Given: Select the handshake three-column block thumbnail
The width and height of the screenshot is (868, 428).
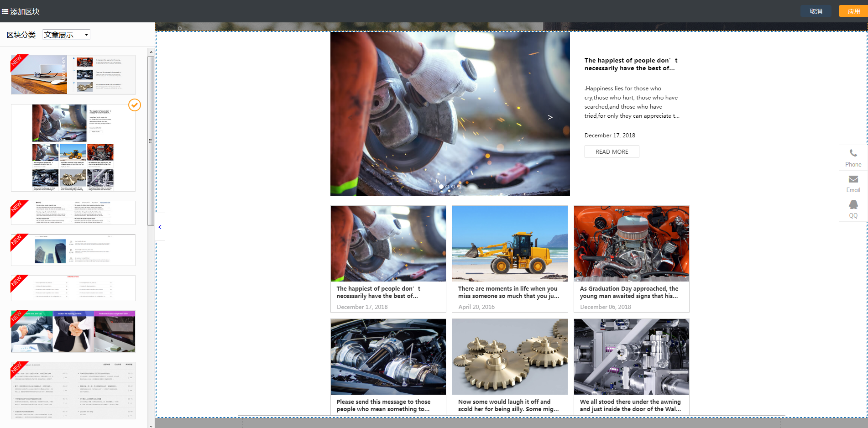Looking at the screenshot, I should [73, 332].
